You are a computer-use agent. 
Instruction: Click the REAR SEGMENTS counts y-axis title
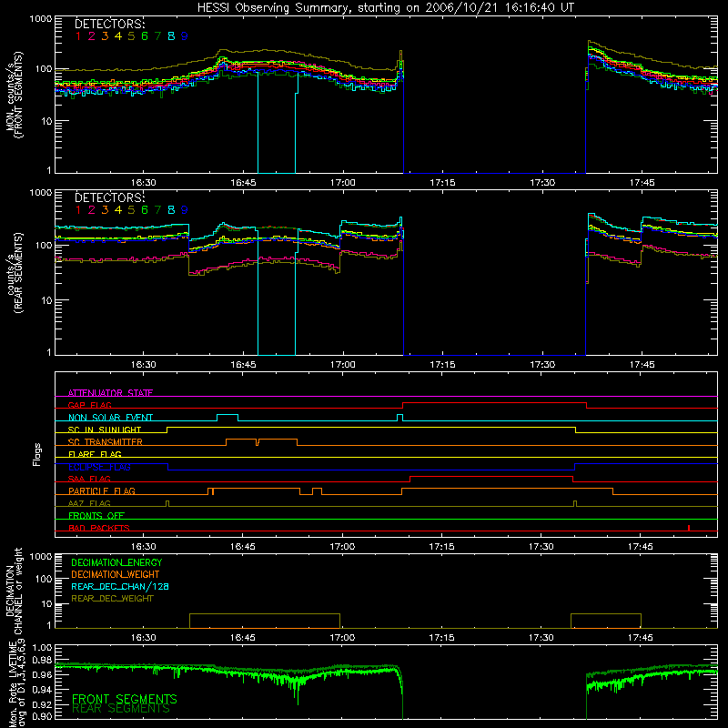click(x=14, y=273)
